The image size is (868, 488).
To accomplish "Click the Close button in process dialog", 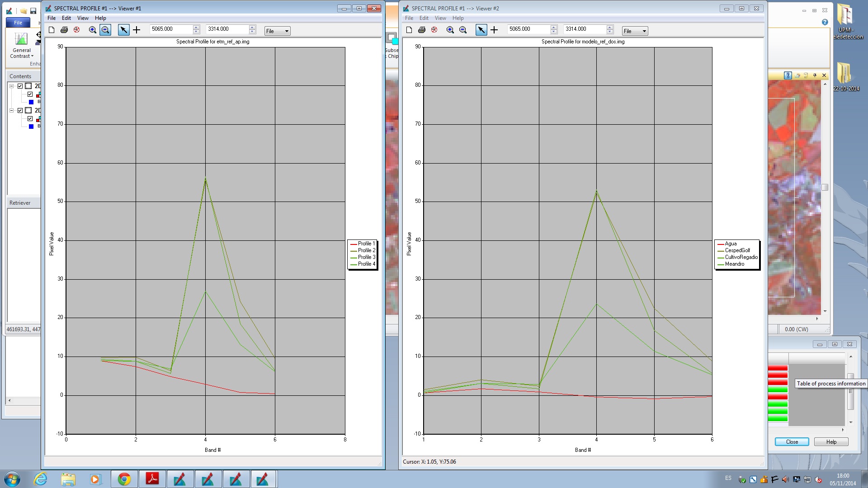I will click(x=792, y=442).
